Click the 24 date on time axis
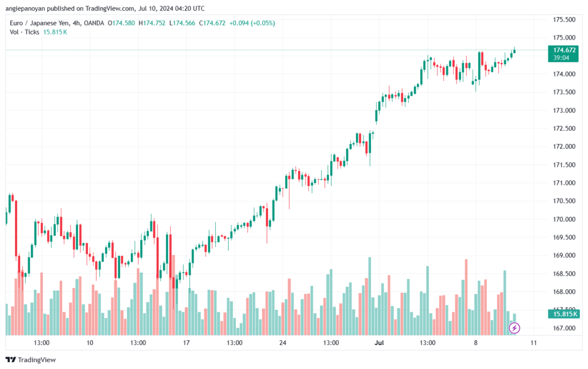 click(283, 343)
